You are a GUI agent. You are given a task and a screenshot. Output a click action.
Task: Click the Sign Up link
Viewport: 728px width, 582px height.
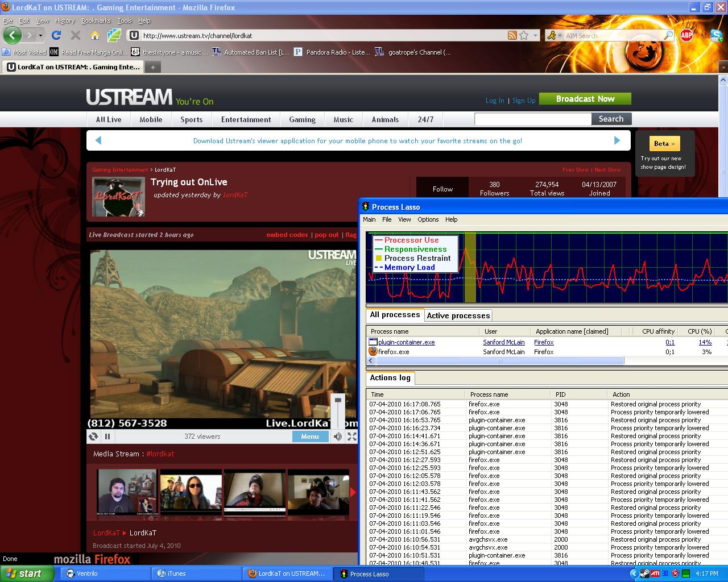coord(524,101)
